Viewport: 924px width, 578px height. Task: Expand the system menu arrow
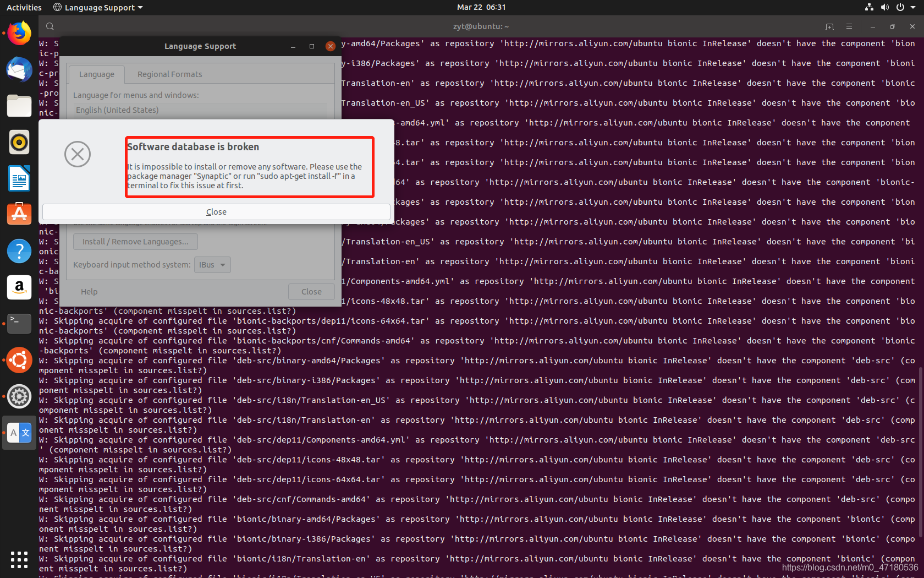(x=913, y=7)
